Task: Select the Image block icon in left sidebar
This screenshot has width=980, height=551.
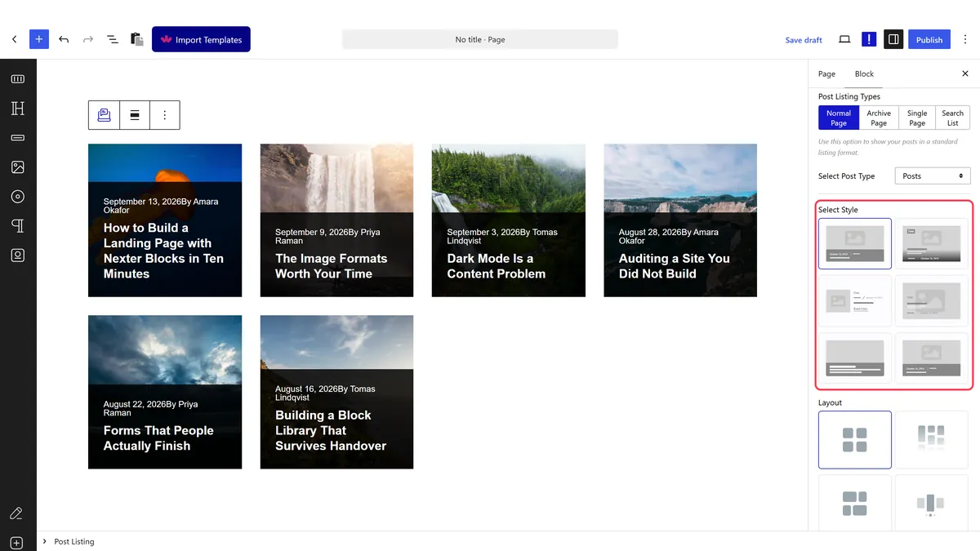Action: tap(18, 167)
